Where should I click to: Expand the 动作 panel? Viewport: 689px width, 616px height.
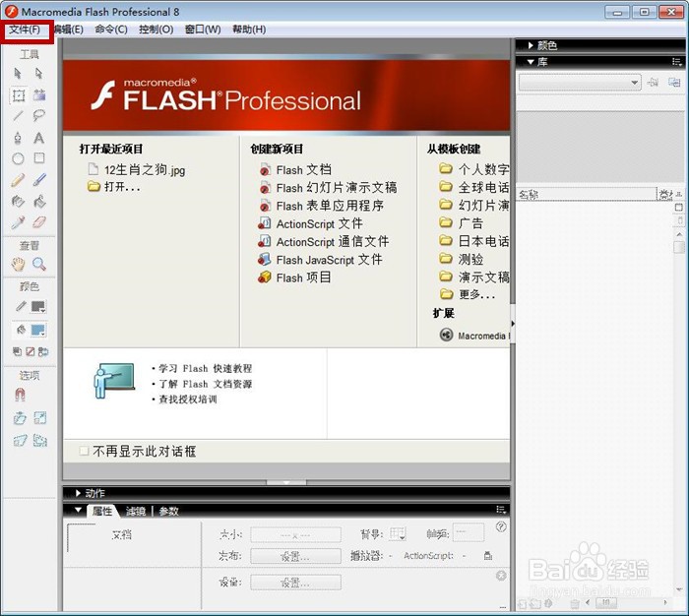tap(78, 493)
